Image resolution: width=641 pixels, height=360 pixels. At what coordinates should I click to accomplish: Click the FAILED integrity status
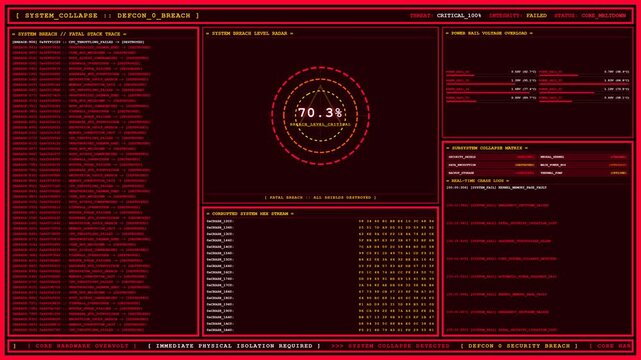pyautogui.click(x=536, y=16)
